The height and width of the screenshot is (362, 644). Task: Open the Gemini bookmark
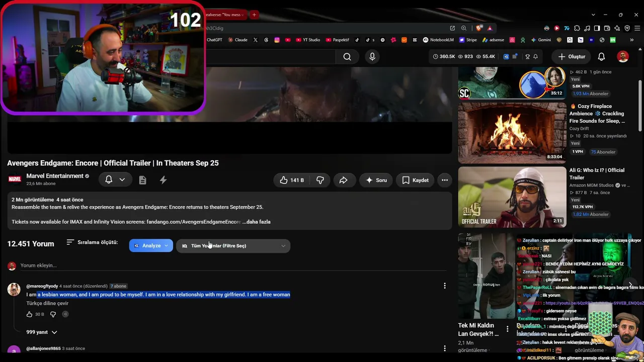541,40
